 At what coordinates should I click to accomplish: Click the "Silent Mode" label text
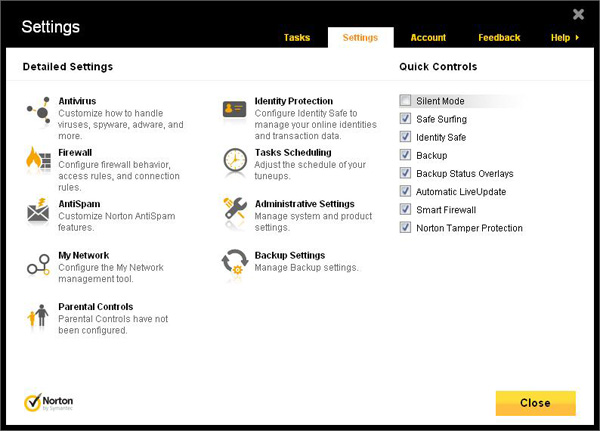[440, 101]
